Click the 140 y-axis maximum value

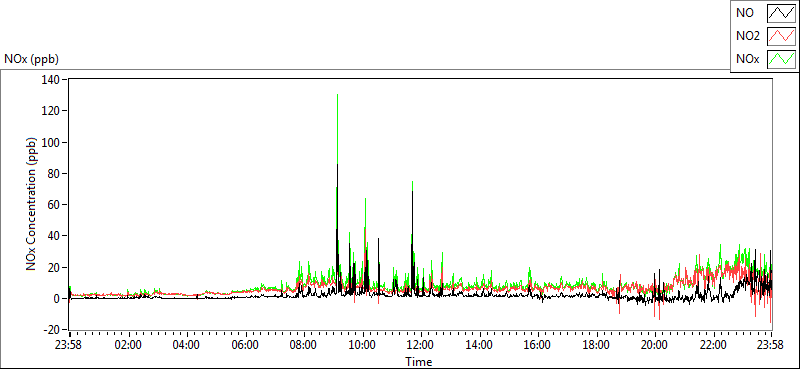click(x=53, y=80)
